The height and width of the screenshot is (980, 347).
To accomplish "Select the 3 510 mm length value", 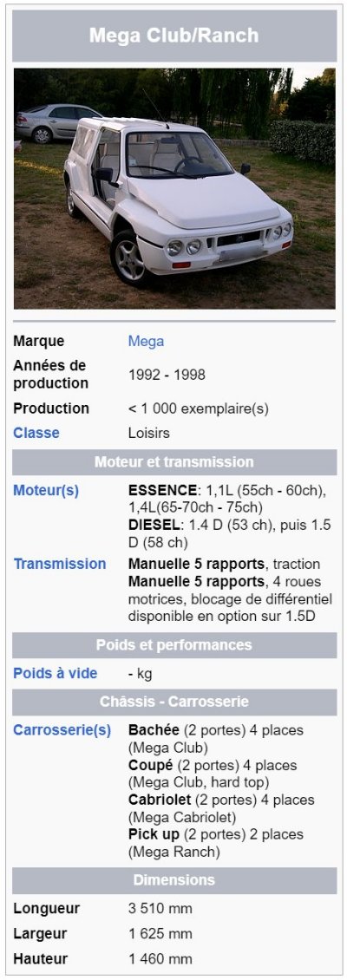I will (160, 908).
